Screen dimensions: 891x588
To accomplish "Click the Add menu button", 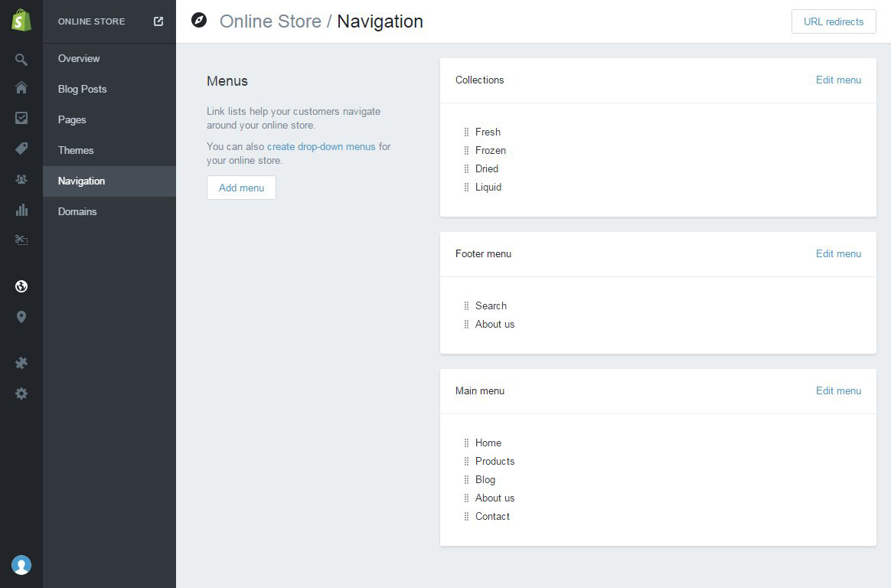I will click(241, 188).
